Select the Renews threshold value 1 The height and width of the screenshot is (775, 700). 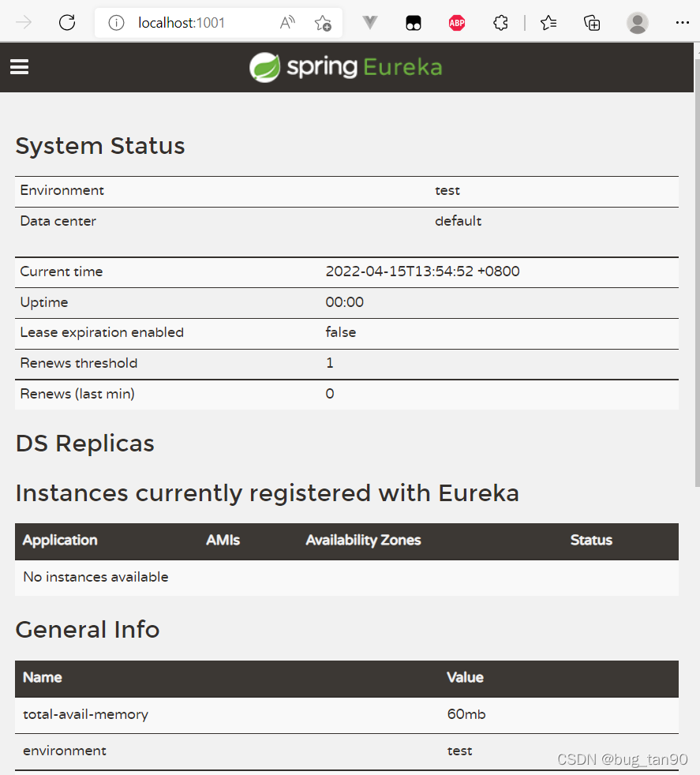pos(330,363)
